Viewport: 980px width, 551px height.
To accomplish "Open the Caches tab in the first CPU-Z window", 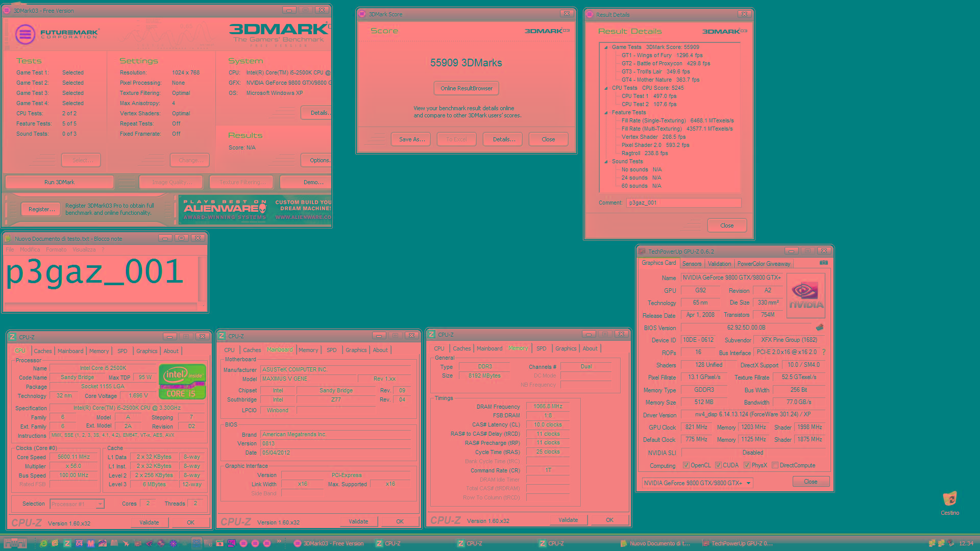I will click(x=43, y=351).
